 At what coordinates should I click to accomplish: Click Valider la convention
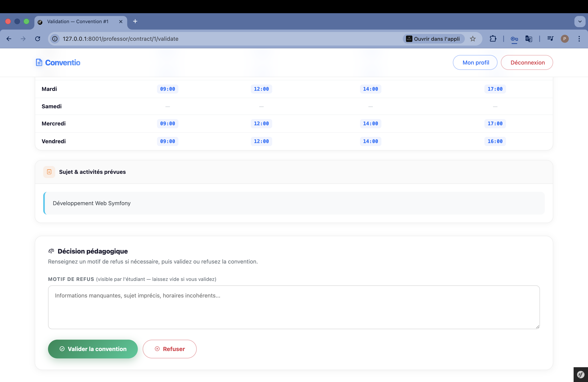(x=93, y=349)
